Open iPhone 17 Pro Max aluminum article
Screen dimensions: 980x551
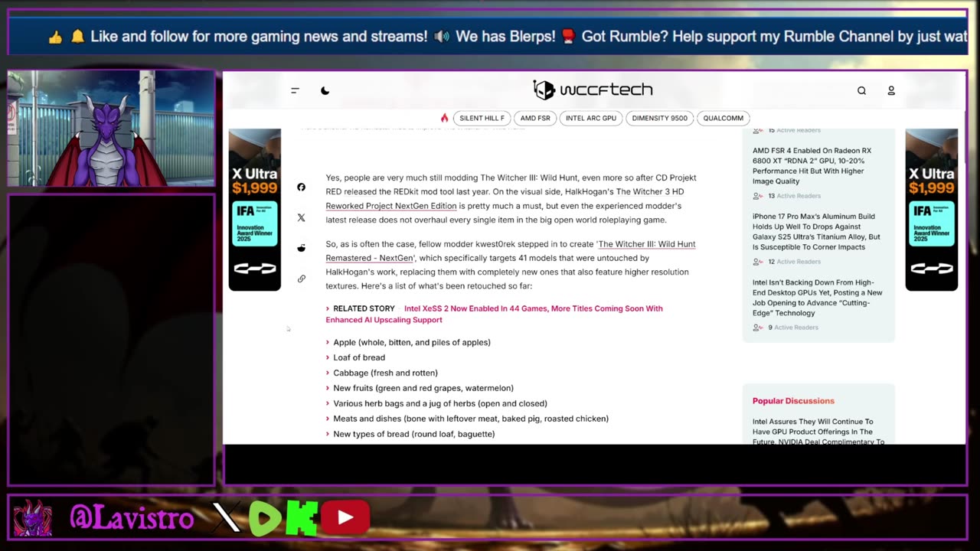[815, 232]
